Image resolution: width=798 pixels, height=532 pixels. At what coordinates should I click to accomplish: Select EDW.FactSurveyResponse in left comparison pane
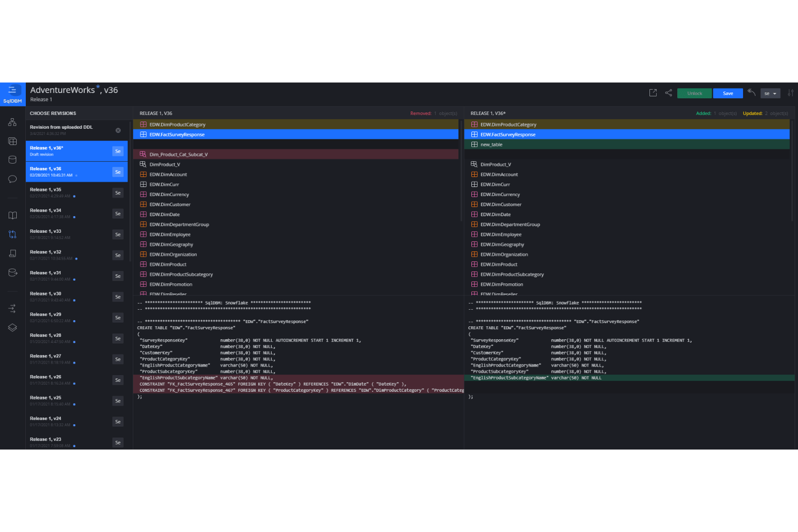(296, 134)
